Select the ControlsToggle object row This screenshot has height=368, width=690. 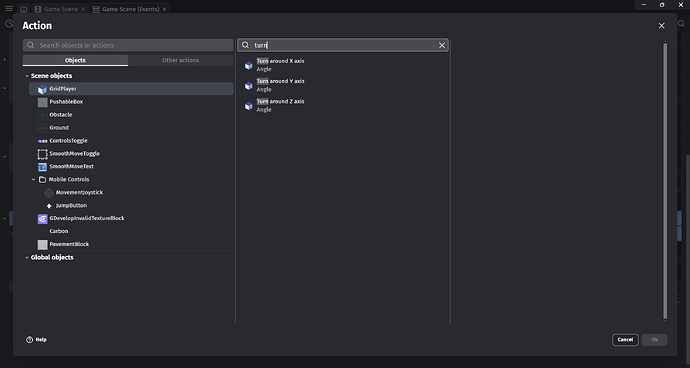131,141
